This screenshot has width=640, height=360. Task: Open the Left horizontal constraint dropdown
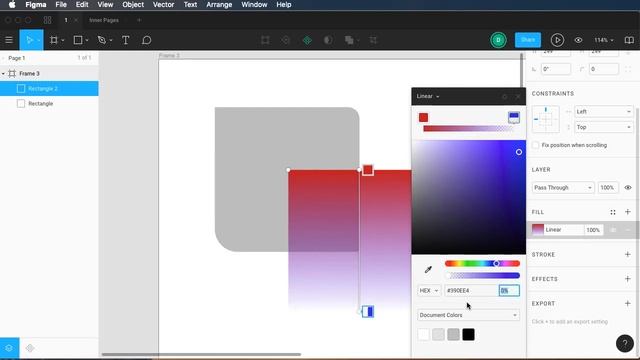(x=603, y=111)
